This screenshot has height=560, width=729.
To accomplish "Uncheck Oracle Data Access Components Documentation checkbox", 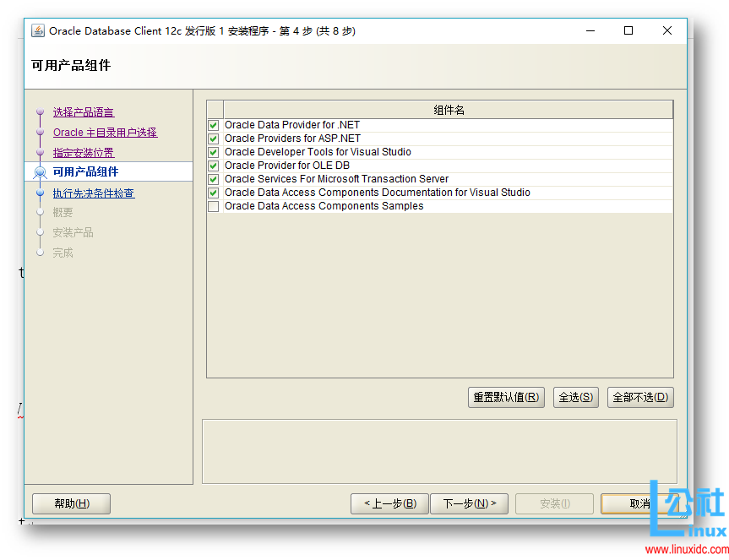I will [x=213, y=192].
